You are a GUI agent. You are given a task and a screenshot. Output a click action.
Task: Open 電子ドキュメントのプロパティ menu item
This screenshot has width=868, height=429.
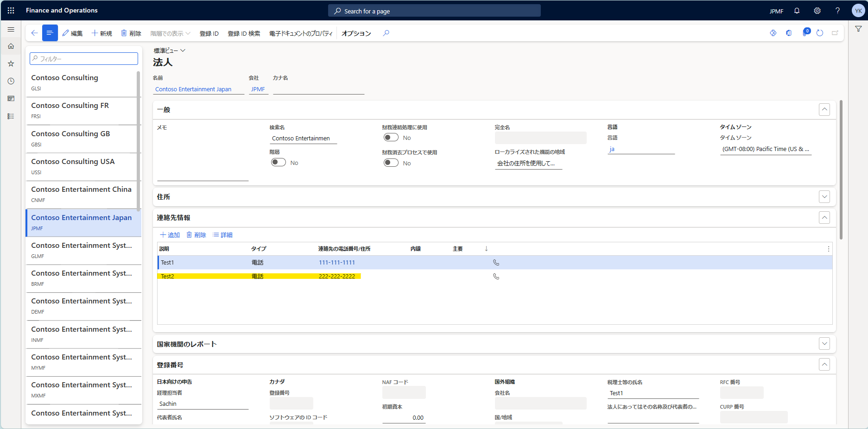coord(301,33)
